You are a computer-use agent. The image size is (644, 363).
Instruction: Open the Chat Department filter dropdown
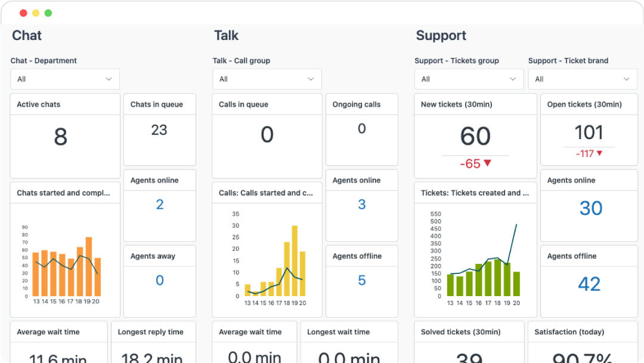click(64, 78)
